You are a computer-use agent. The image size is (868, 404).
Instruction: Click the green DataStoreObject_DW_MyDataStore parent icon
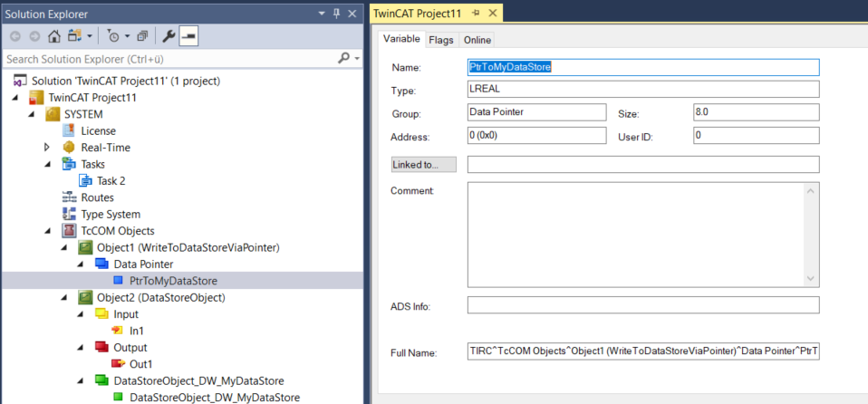click(102, 380)
